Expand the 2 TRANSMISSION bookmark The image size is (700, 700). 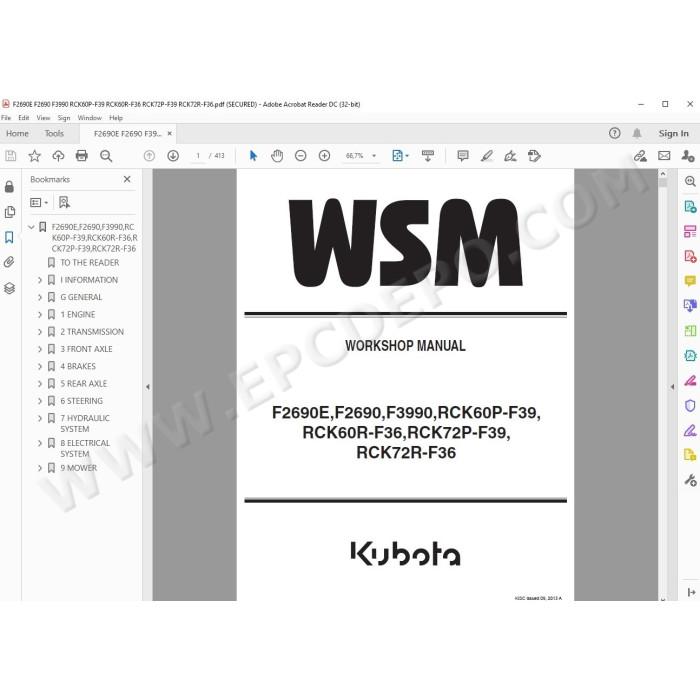[40, 332]
